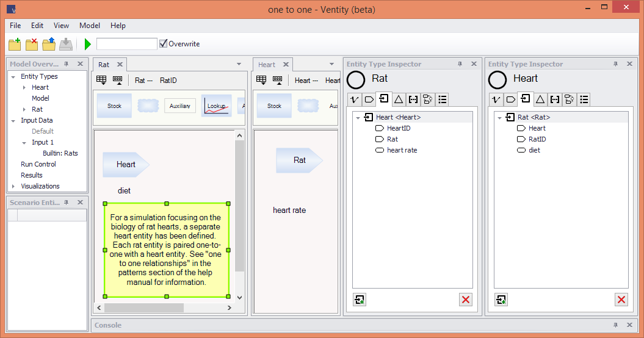
Task: Click the folder icon with blue upload arrow
Action: click(x=49, y=44)
